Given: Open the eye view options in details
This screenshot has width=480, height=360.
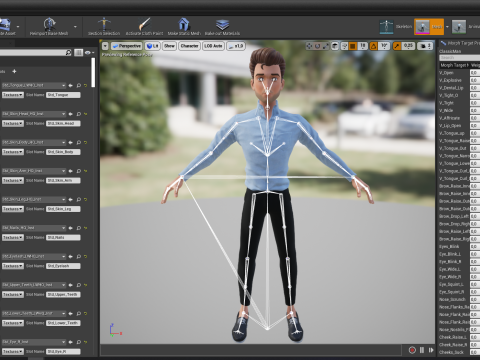Looking at the screenshot, I should (x=89, y=53).
